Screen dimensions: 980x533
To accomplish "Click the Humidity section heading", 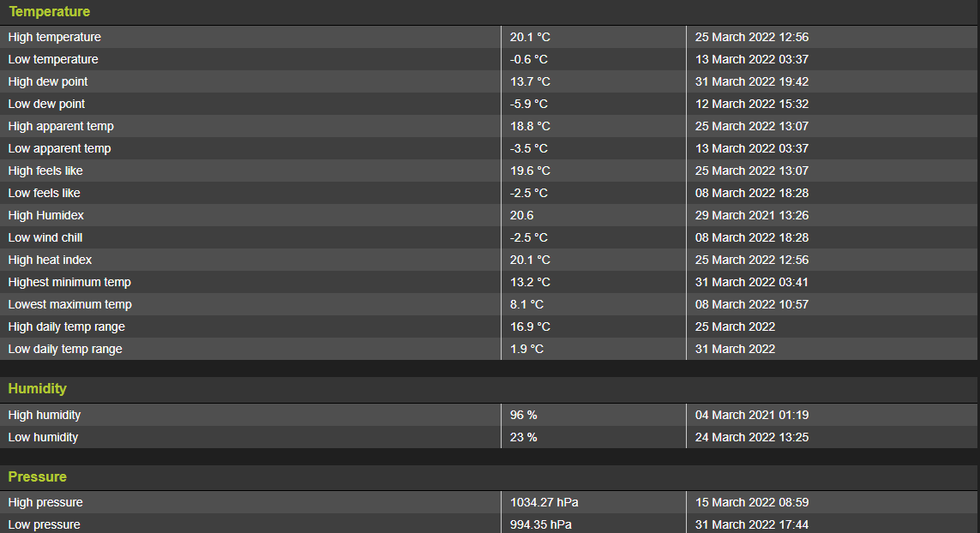I will [37, 388].
